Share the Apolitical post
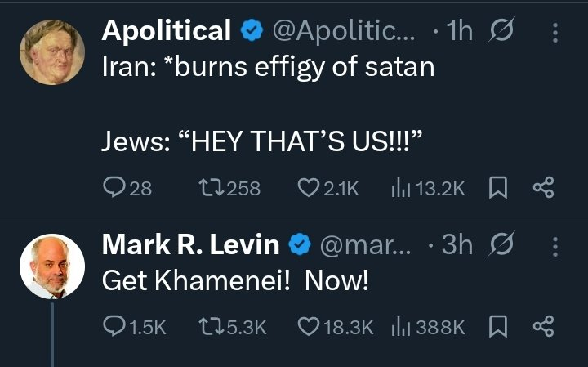The image size is (588, 367). click(x=543, y=188)
